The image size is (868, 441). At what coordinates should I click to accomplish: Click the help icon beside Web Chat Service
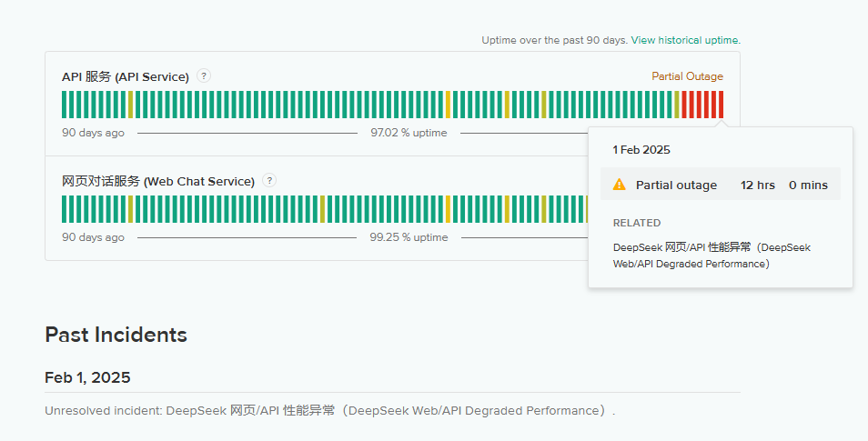point(269,180)
